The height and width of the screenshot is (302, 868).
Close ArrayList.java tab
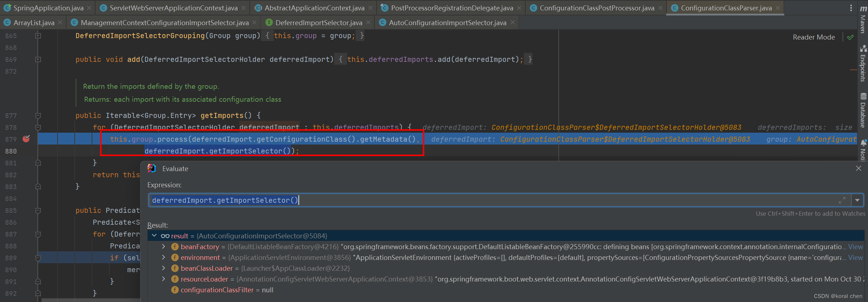[x=60, y=23]
